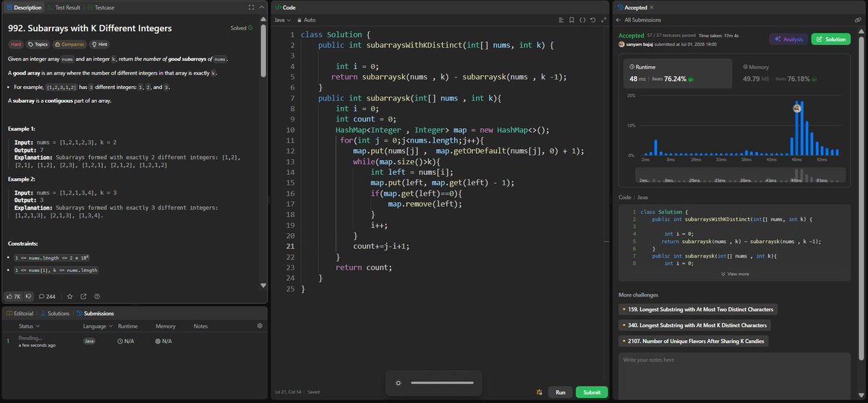Image resolution: width=868 pixels, height=403 pixels.
Task: Switch to the Testcase tab
Action: (99, 7)
